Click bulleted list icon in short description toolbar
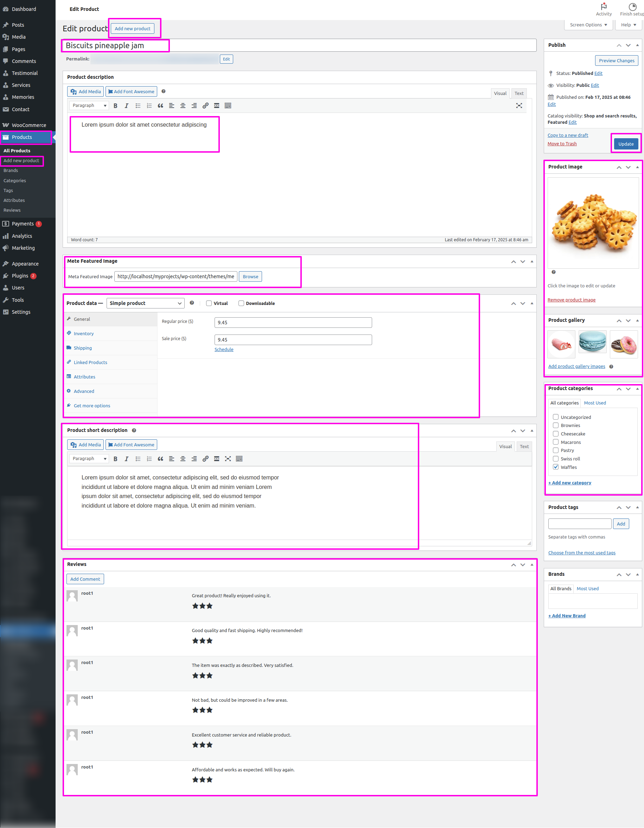This screenshot has height=828, width=644. 138,459
